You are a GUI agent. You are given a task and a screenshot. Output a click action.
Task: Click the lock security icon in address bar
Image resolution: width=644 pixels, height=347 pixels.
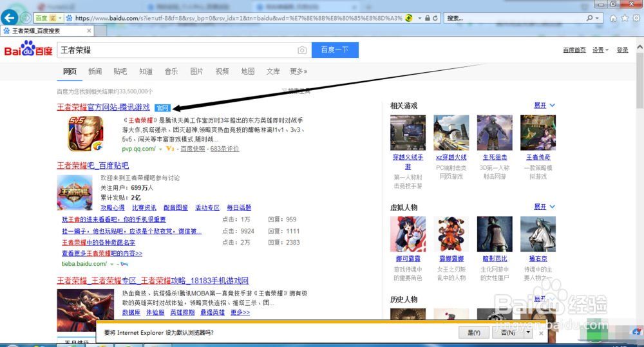pyautogui.click(x=427, y=18)
